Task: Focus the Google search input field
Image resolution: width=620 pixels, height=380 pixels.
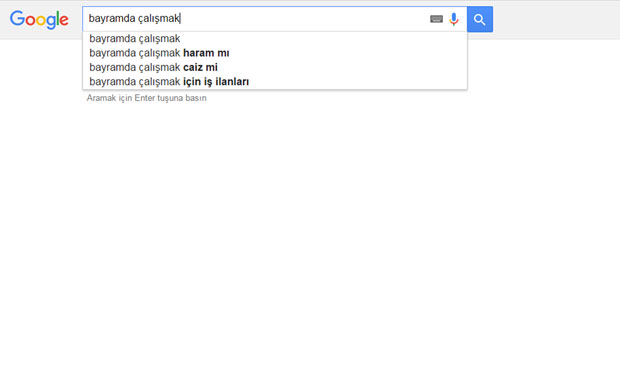Action: coord(274,19)
